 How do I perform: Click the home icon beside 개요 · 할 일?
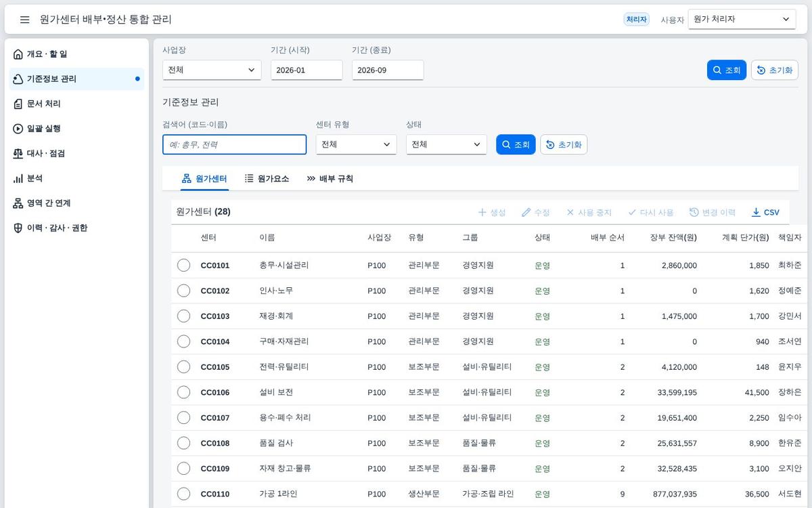(x=18, y=54)
